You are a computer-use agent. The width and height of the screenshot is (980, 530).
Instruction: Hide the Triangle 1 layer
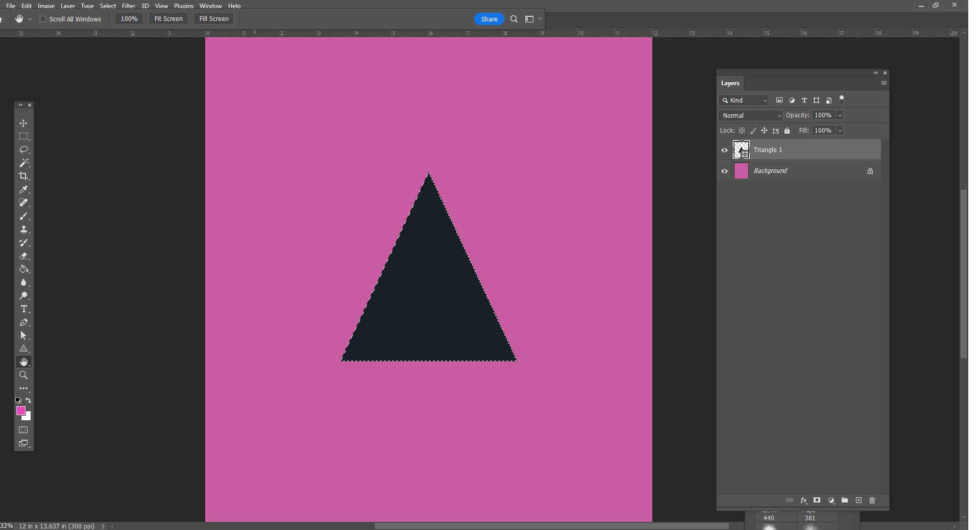point(724,150)
